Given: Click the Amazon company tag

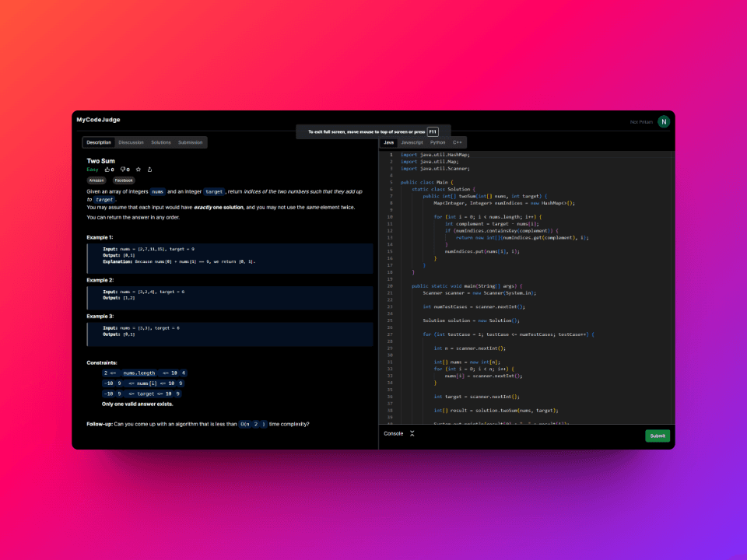Looking at the screenshot, I should click(x=96, y=180).
